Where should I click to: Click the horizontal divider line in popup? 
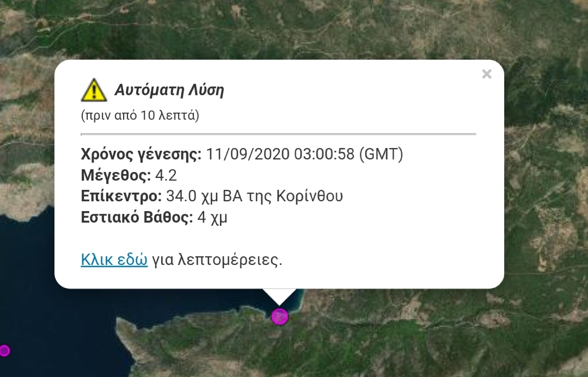click(x=278, y=134)
